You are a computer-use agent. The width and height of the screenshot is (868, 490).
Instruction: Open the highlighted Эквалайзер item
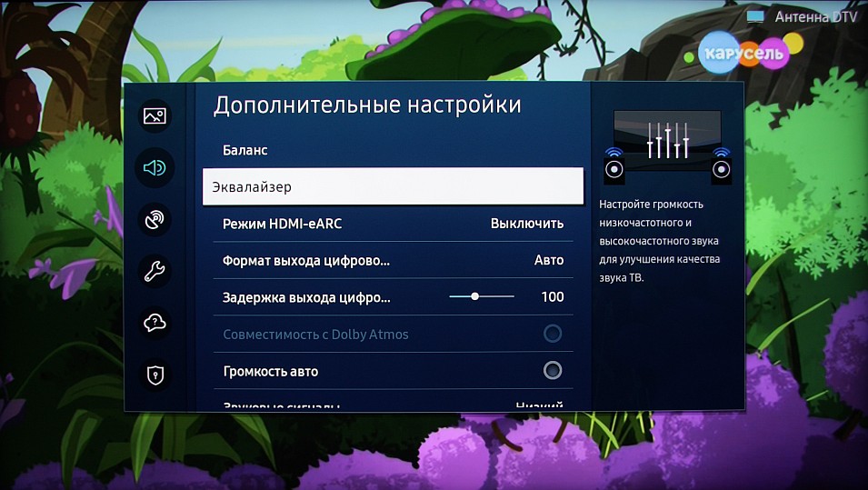pos(393,186)
